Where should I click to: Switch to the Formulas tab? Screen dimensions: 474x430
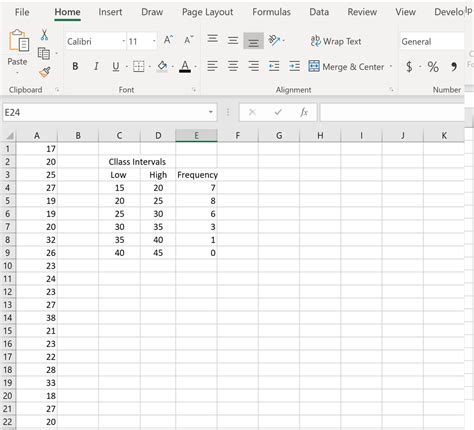click(271, 12)
